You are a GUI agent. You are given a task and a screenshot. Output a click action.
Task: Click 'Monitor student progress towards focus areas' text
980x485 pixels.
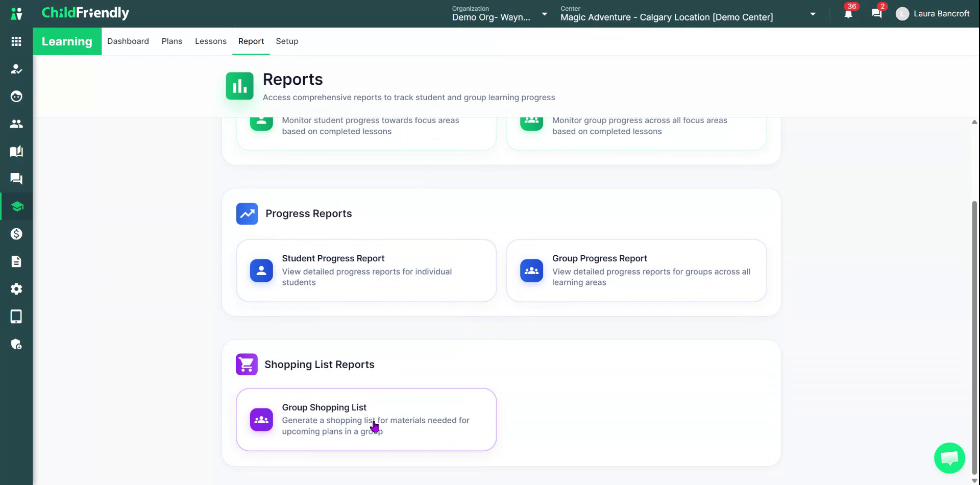click(x=371, y=126)
